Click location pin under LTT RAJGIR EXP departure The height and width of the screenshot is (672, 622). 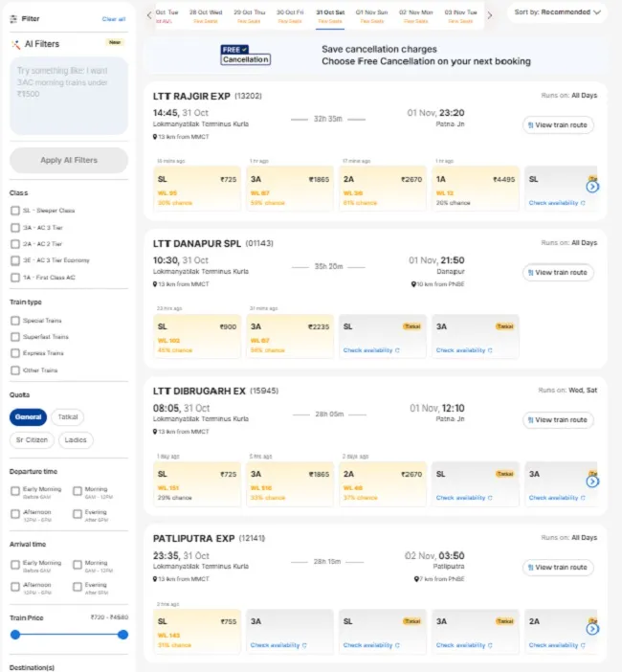click(x=155, y=137)
